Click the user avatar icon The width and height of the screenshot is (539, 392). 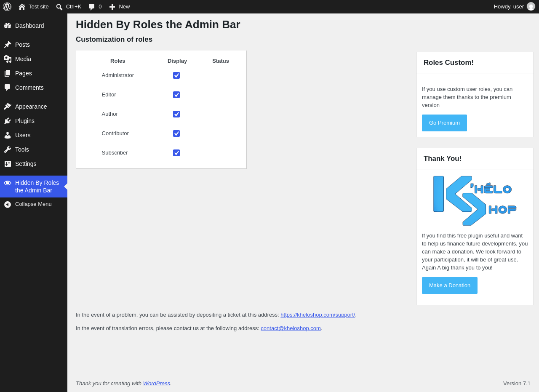tap(531, 6)
